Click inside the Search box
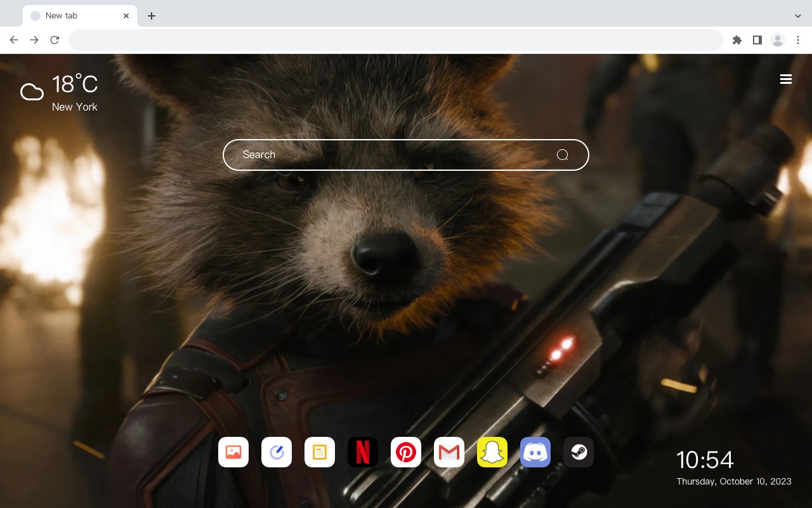Screen dimensions: 812x508 point(406,155)
